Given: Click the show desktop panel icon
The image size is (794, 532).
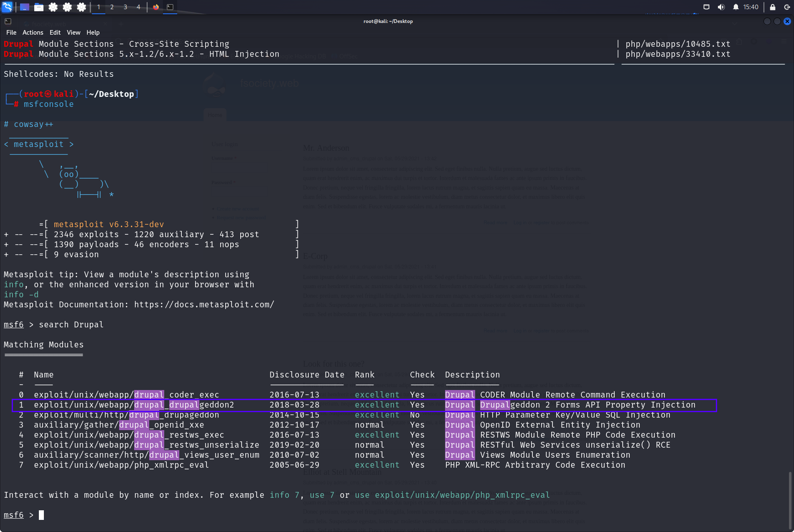Looking at the screenshot, I should coord(25,7).
